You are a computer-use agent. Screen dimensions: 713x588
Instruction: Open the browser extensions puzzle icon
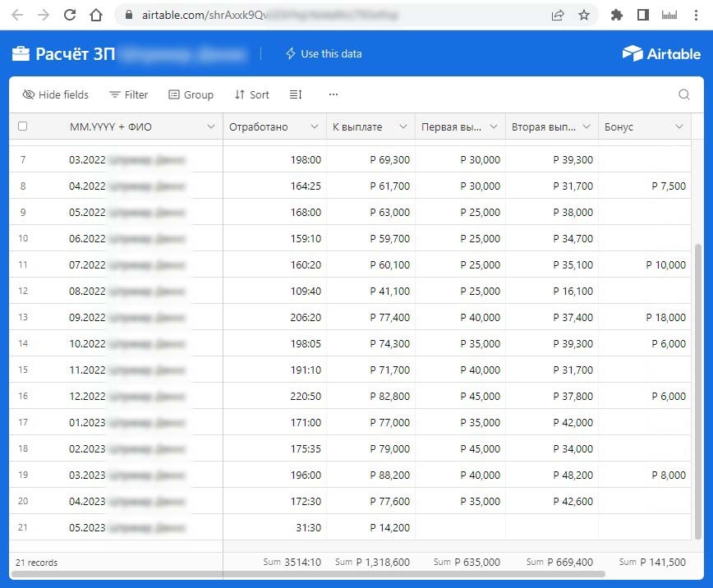tap(616, 14)
